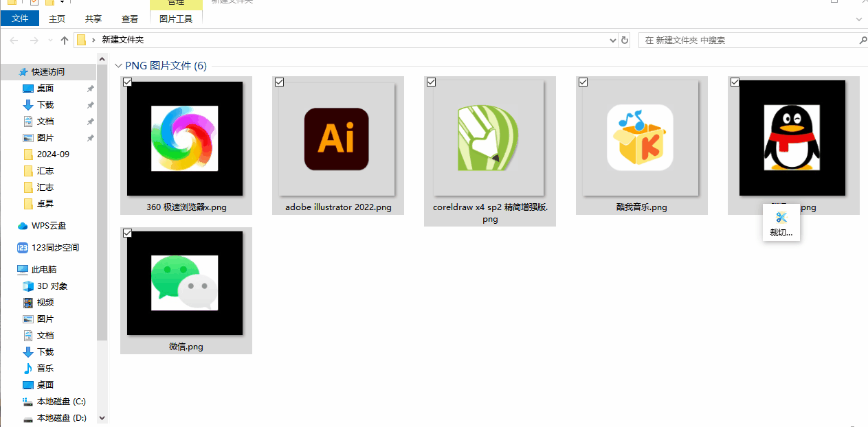The height and width of the screenshot is (427, 868).
Task: Click the forward navigation arrow
Action: click(33, 41)
